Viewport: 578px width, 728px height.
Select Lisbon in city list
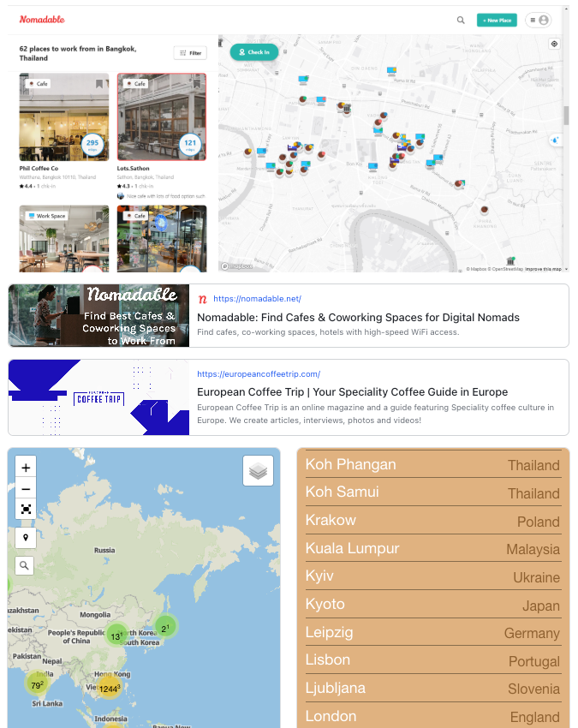click(x=432, y=660)
